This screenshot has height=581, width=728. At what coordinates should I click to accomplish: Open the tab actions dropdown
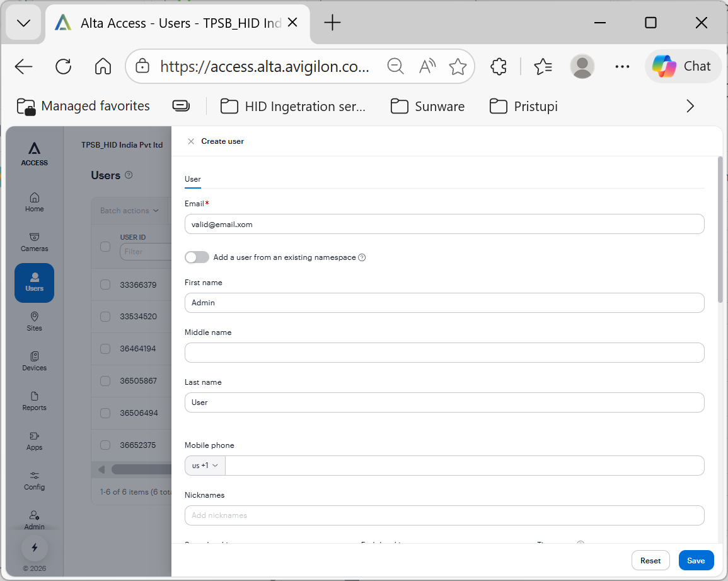(x=24, y=23)
